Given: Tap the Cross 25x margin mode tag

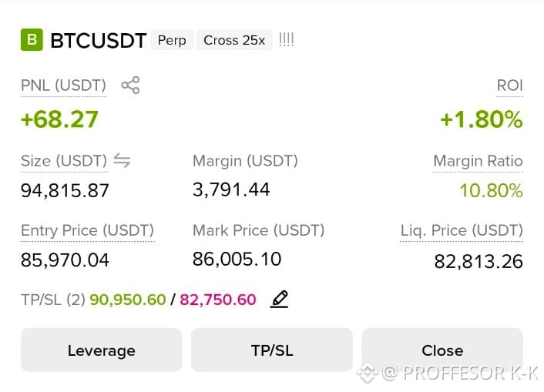Looking at the screenshot, I should (234, 40).
